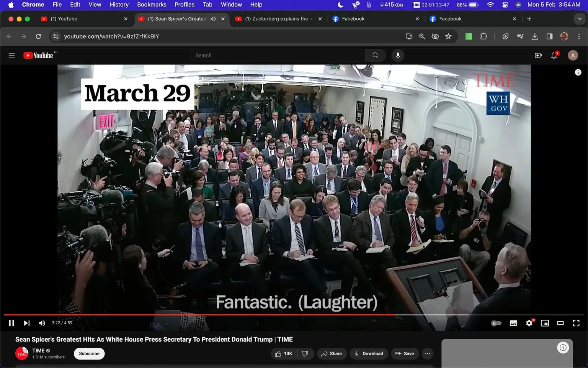Toggle the autoplay switch
This screenshot has height=368, width=588.
[496, 323]
